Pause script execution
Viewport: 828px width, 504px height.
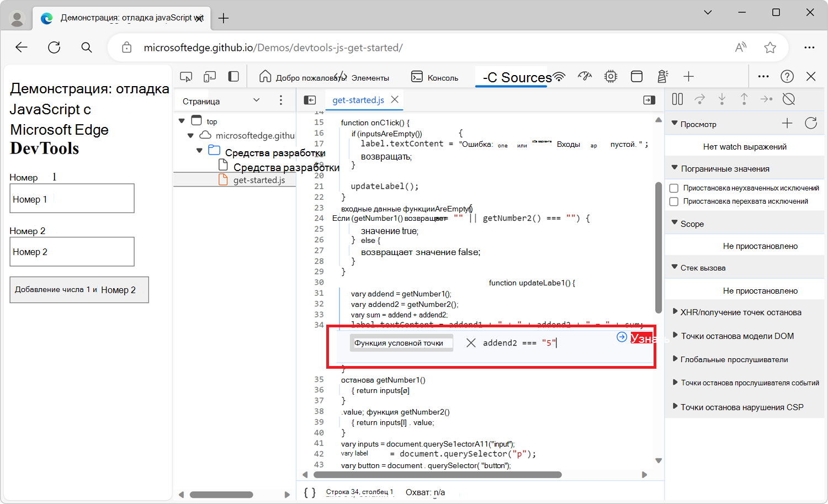tap(677, 99)
